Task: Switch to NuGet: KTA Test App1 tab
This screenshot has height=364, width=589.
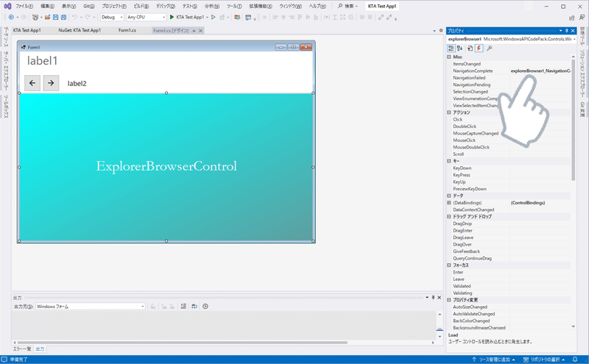Action: [80, 30]
